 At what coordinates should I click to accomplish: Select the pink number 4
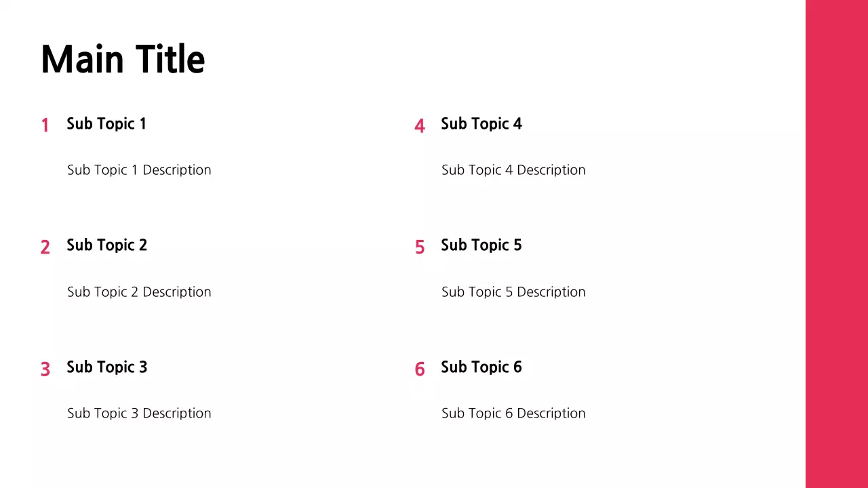(x=420, y=125)
